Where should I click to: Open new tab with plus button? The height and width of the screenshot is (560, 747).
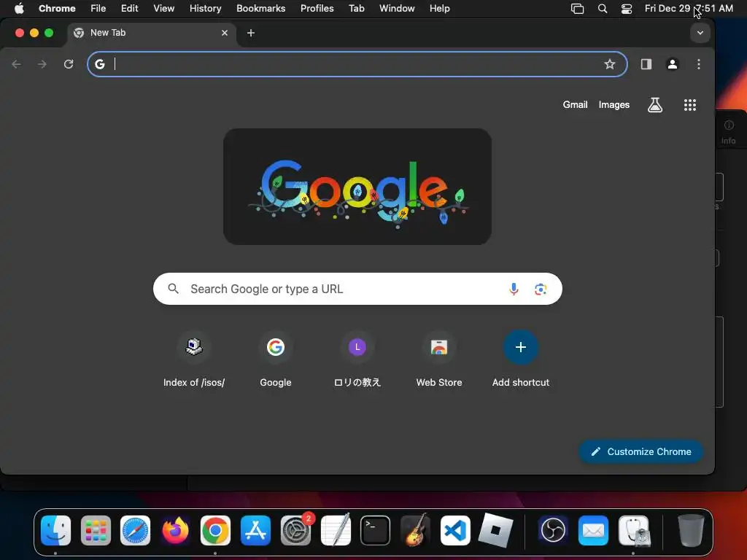point(251,33)
